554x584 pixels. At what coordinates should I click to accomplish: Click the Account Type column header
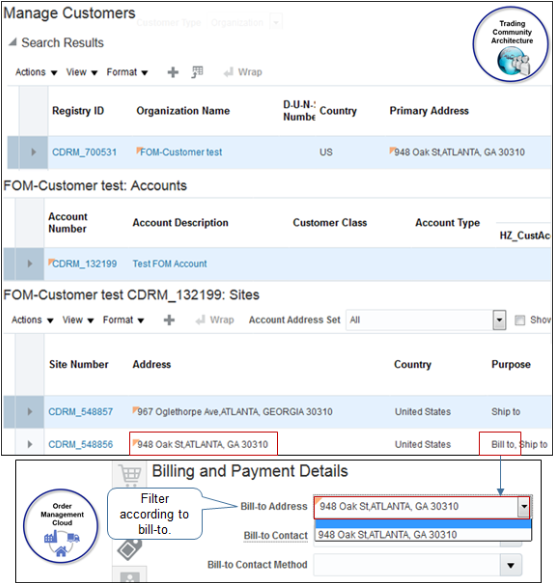click(x=447, y=223)
